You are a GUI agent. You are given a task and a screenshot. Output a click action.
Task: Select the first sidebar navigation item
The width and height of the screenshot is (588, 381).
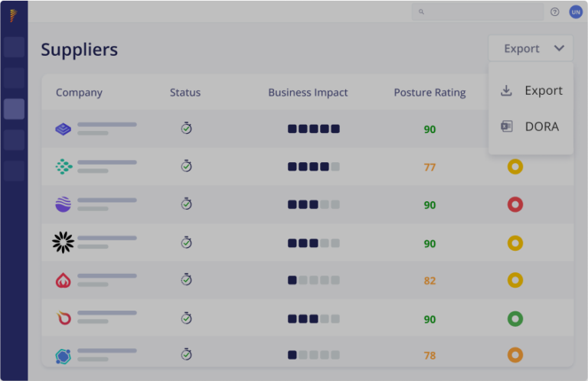tap(14, 47)
